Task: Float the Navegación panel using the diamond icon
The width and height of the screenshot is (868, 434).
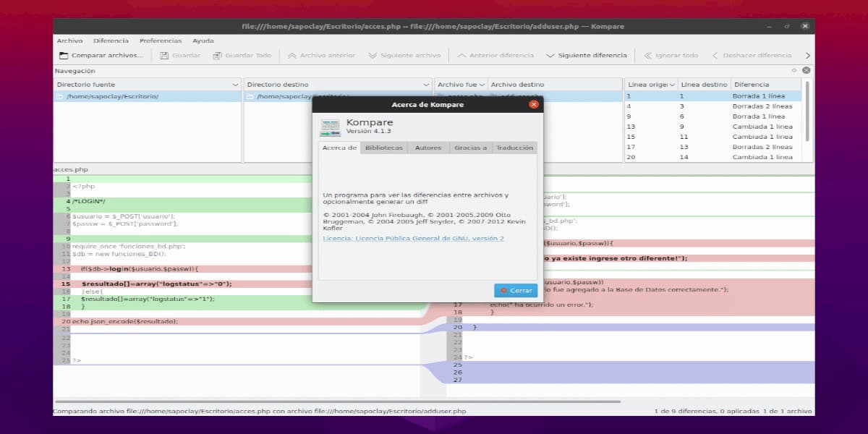Action: [x=794, y=70]
